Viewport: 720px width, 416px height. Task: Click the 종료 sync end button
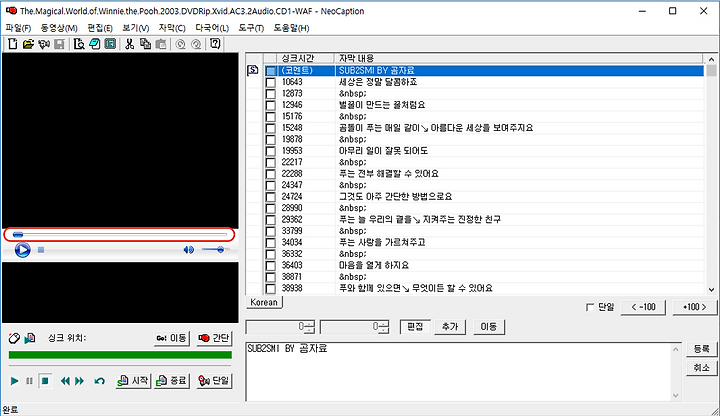[x=172, y=381]
